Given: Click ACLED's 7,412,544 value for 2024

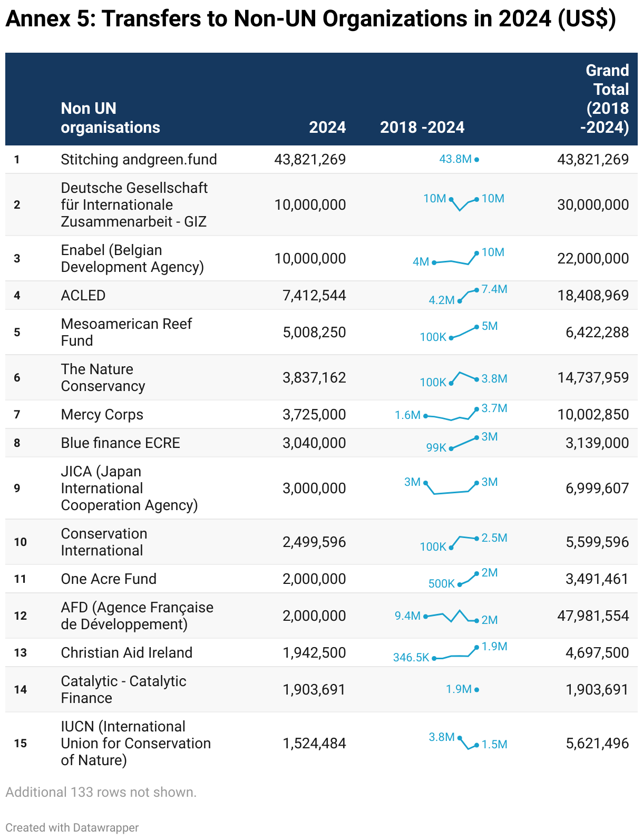Looking at the screenshot, I should [x=314, y=296].
